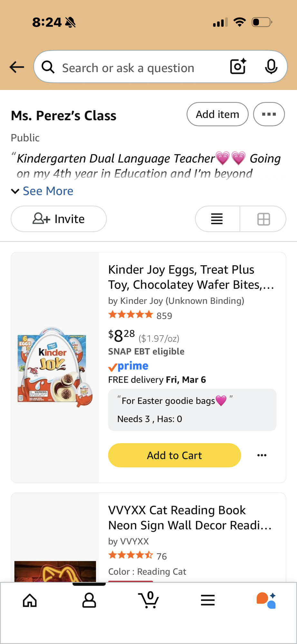Tap the back arrow icon
Image resolution: width=297 pixels, height=644 pixels.
(x=17, y=67)
